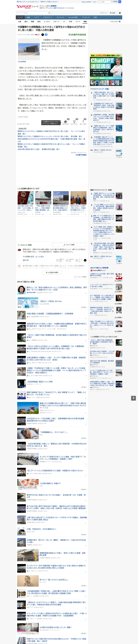138x644 pixels.
Task: Click the keyword search magnifier icon
Action: [x=50, y=13]
